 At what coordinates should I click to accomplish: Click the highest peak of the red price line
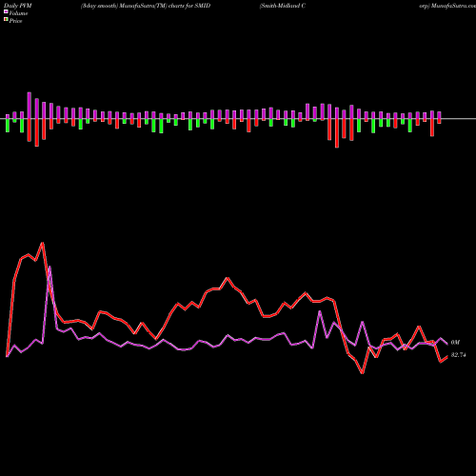coord(43,244)
